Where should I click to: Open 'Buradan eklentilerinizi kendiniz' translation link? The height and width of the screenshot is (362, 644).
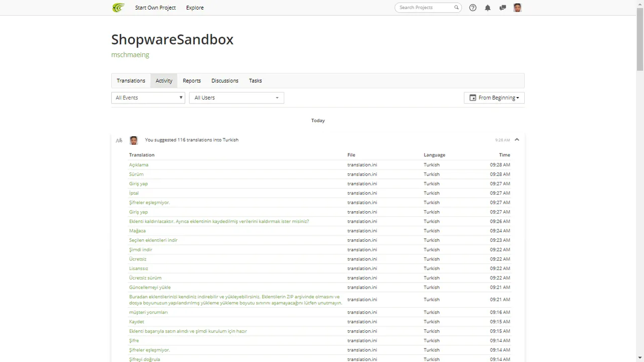(x=235, y=300)
